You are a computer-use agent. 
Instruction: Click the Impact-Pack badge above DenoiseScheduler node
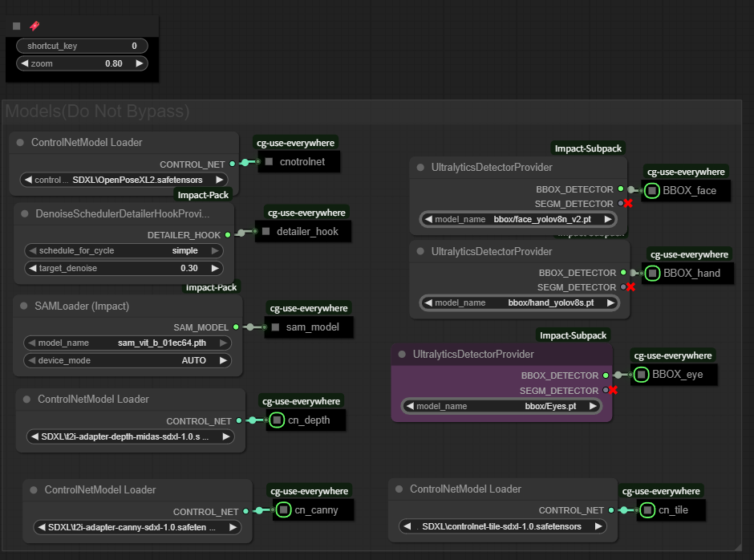[203, 195]
